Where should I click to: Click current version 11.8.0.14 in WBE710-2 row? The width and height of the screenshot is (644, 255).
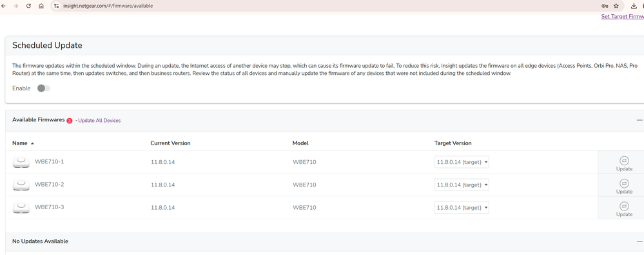point(162,185)
